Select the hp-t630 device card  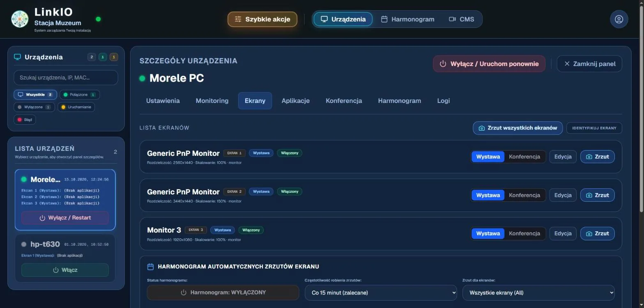coord(65,258)
